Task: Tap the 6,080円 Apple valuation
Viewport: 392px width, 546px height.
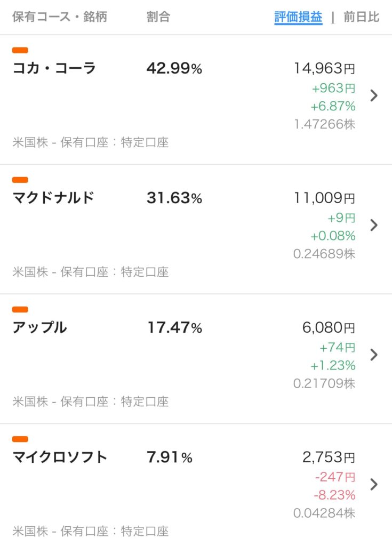Action: (x=329, y=328)
